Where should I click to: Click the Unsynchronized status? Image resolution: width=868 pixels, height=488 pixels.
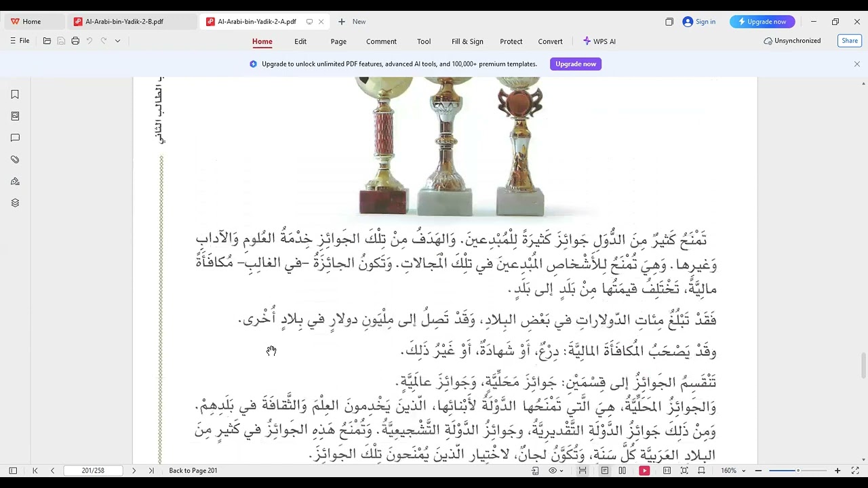tap(792, 41)
